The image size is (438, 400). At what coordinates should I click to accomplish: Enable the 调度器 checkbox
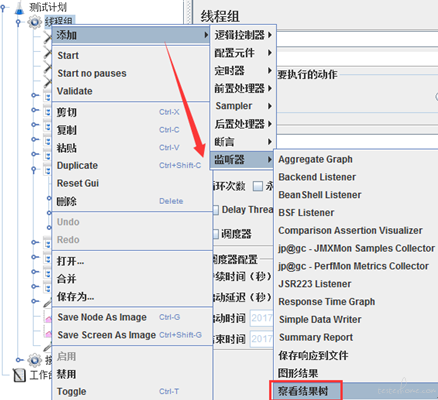point(216,234)
